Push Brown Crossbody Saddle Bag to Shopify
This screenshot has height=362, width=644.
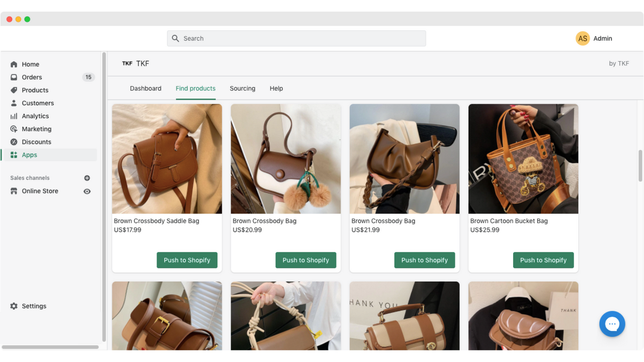click(187, 260)
